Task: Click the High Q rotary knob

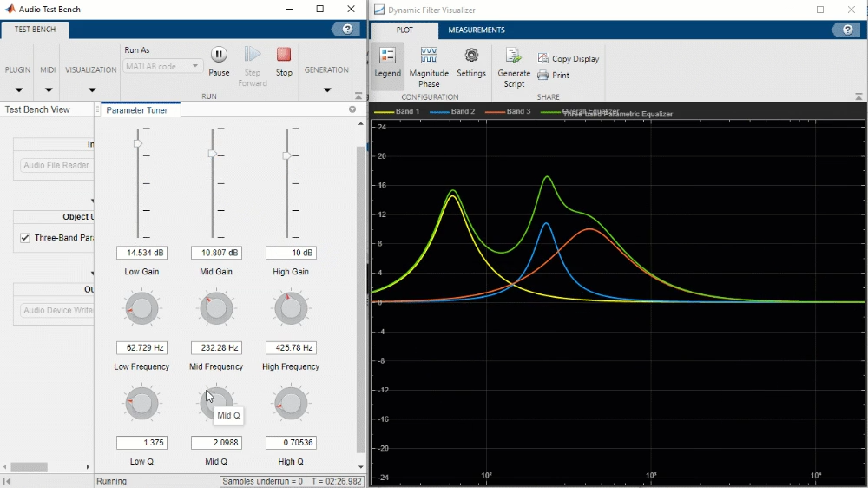Action: tap(291, 403)
